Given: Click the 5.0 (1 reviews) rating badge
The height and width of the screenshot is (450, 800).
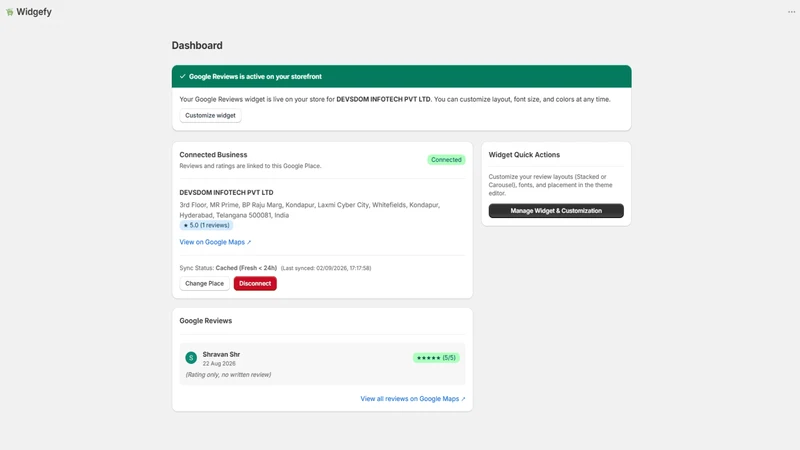Looking at the screenshot, I should tap(206, 225).
